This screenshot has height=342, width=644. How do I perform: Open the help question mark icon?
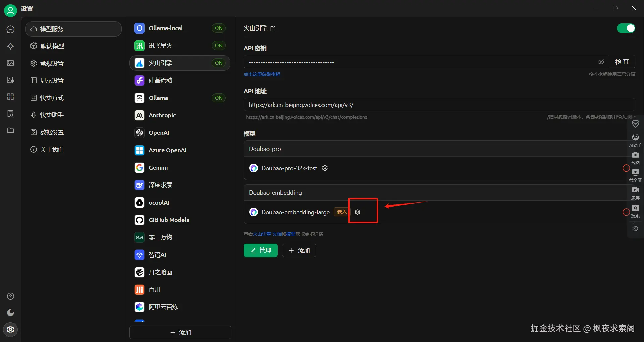pos(10,296)
